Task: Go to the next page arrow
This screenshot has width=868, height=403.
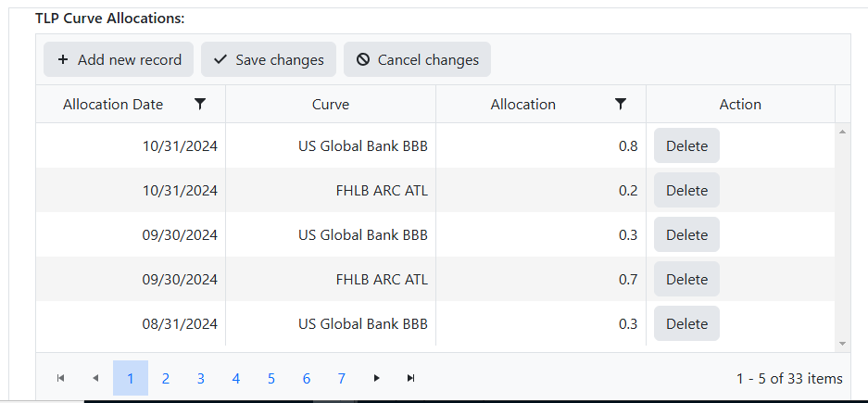Action: click(x=376, y=378)
